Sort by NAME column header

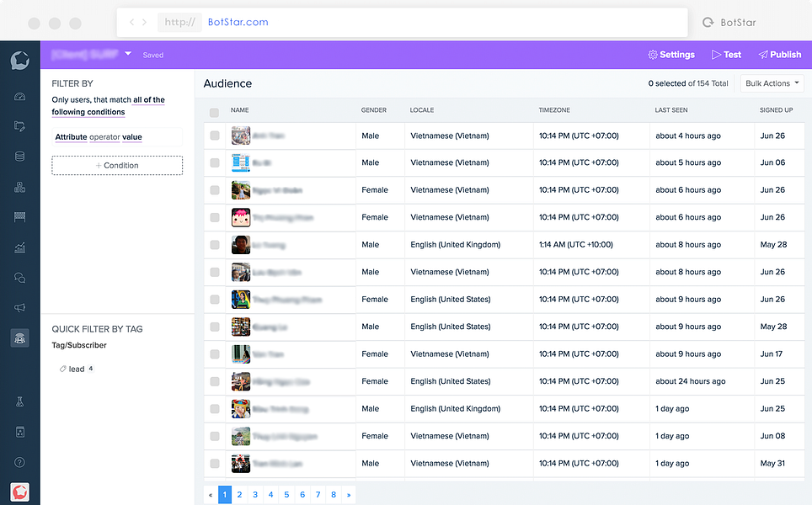pos(240,110)
